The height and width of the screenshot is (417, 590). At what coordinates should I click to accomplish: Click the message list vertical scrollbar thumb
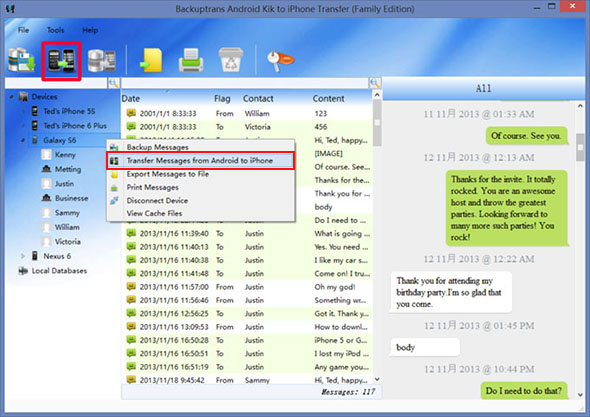[377, 123]
